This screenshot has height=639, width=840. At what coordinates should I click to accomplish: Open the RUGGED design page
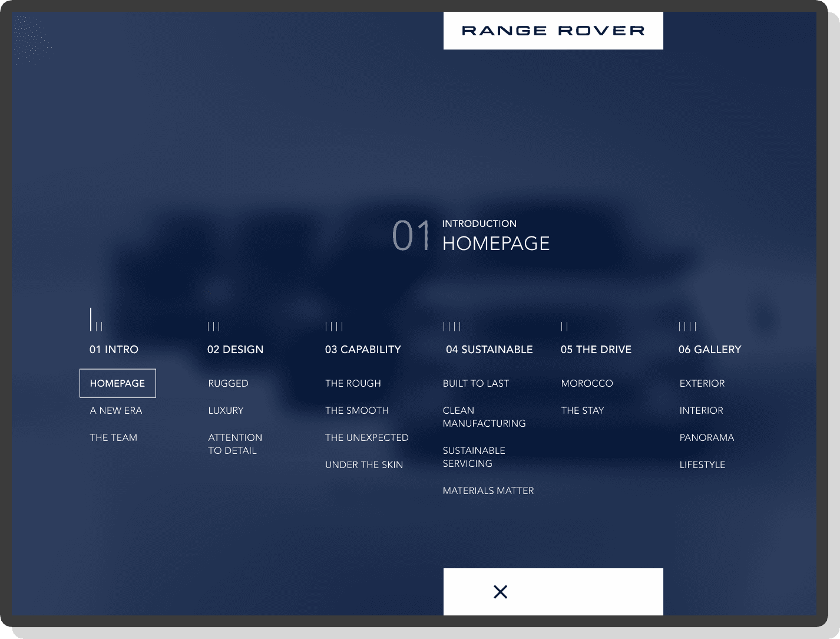coord(228,383)
